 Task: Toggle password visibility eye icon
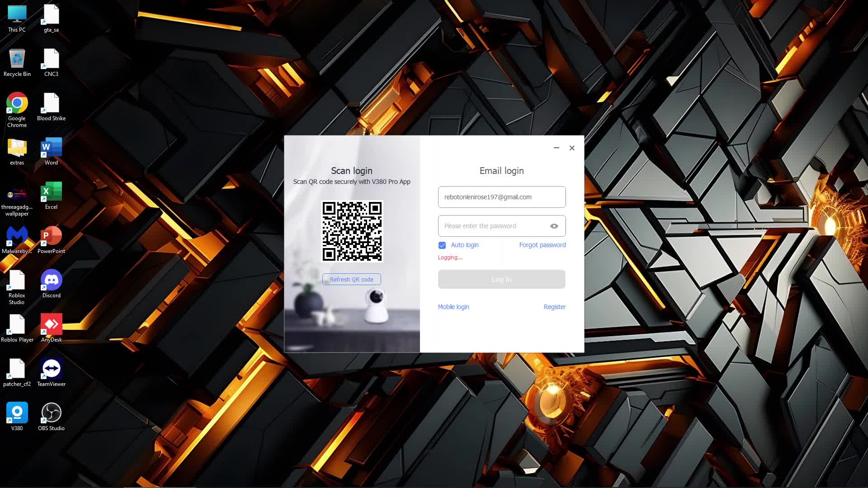click(554, 226)
